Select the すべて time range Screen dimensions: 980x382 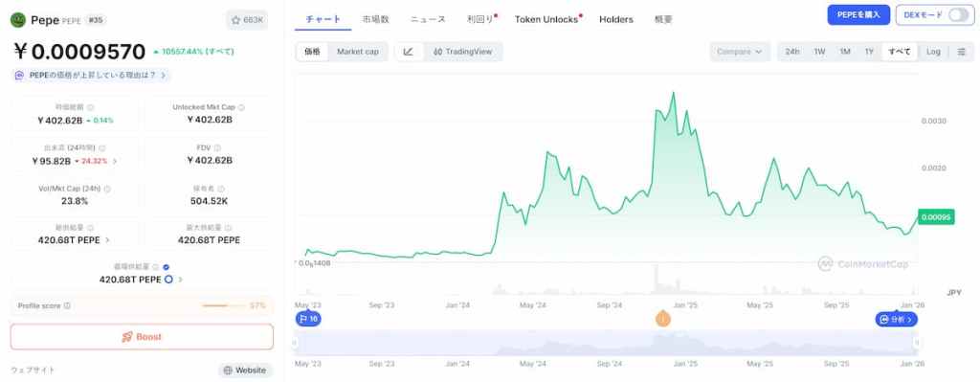[x=900, y=52]
